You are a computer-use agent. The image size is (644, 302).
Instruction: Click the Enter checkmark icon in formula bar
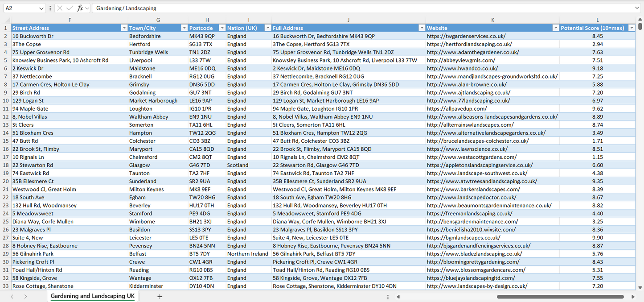click(70, 8)
